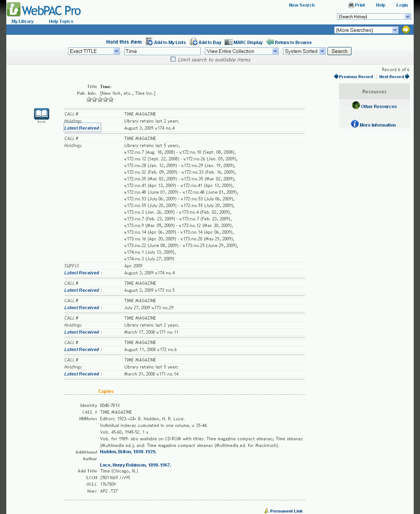This screenshot has height=514, width=420.
Task: Open My Library menu
Action: (23, 21)
